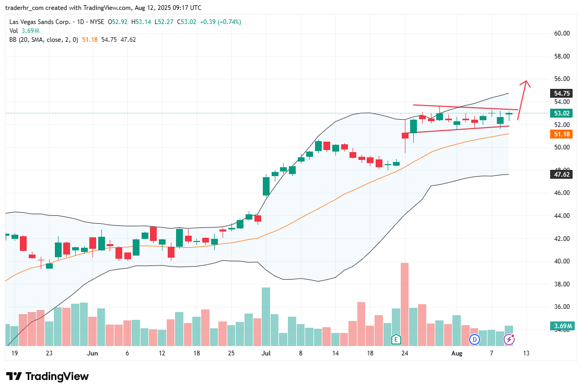The image size is (582, 392).
Task: Click the O52.92 open value
Action: [x=118, y=22]
